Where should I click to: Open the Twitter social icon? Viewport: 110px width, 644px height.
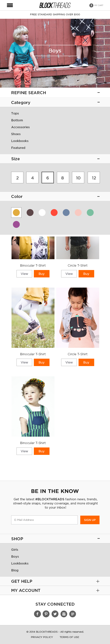[55, 614]
